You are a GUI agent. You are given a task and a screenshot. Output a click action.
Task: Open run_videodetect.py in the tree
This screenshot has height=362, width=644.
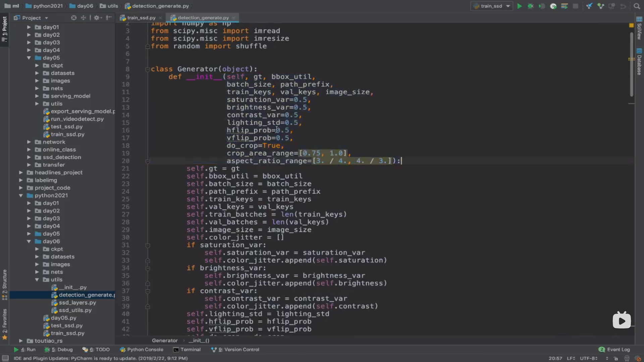tap(77, 119)
